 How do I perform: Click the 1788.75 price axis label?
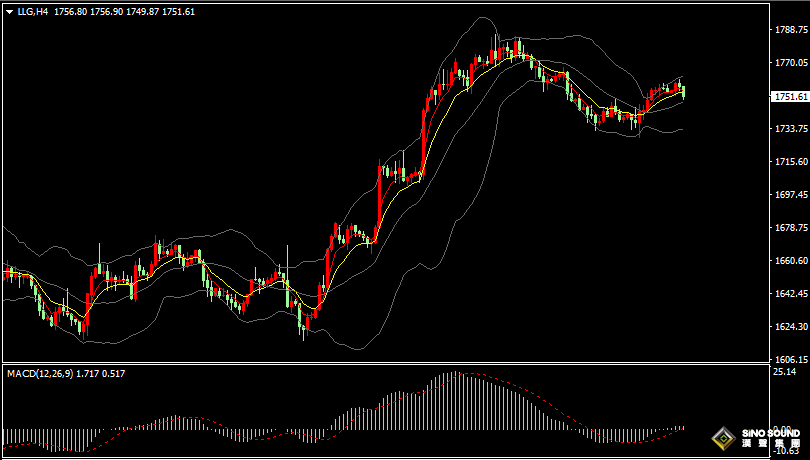[x=790, y=31]
